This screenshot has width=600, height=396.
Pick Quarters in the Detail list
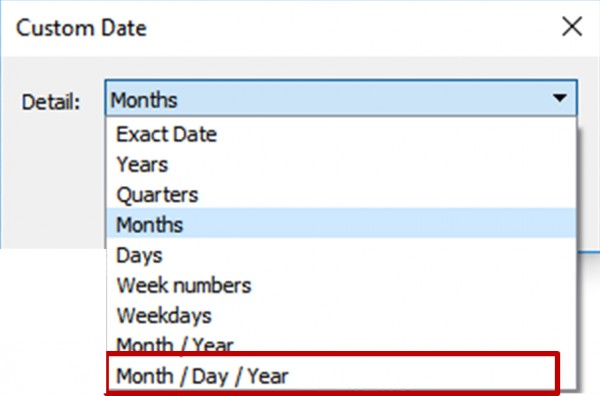tap(341, 195)
